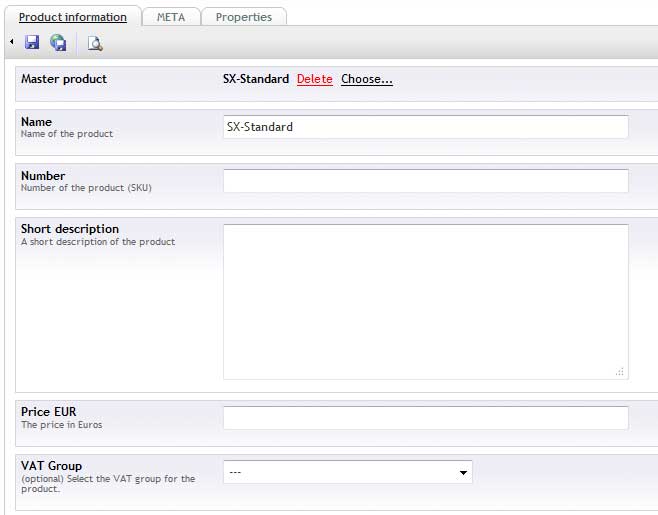Click the Short description textarea resize grip
The width and height of the screenshot is (658, 515).
click(x=620, y=372)
